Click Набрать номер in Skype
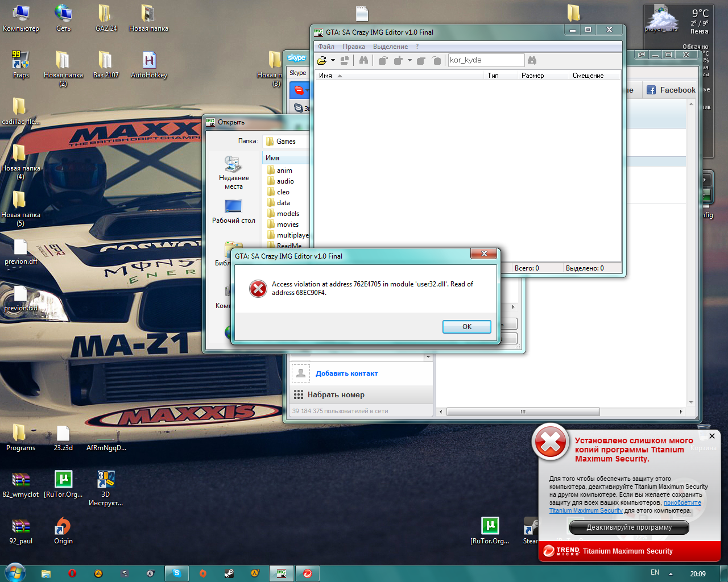This screenshot has width=728, height=582. 336,394
